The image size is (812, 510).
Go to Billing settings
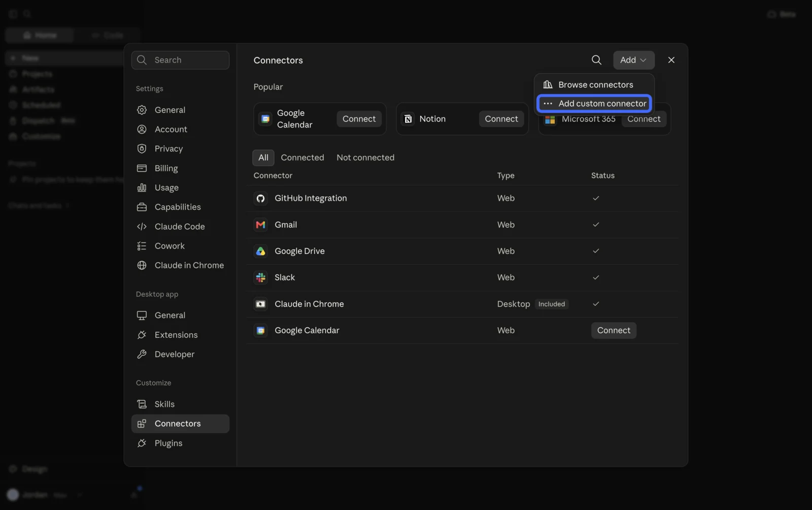click(180, 168)
